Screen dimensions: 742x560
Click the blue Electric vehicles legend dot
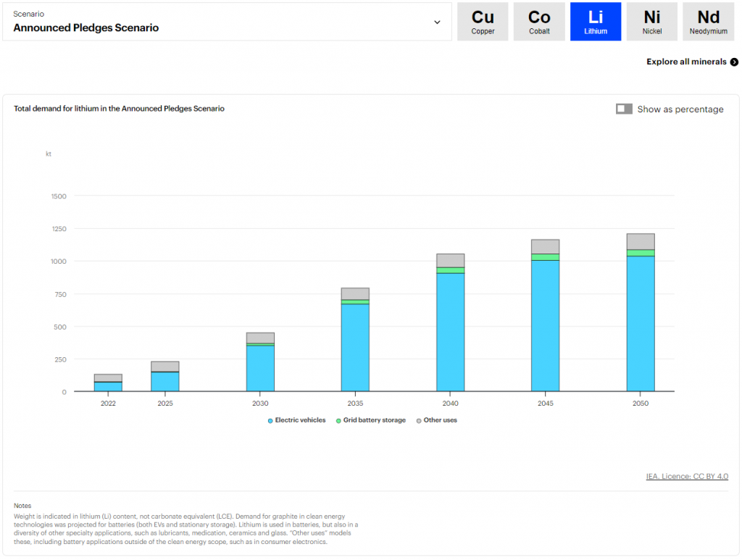[x=270, y=420]
